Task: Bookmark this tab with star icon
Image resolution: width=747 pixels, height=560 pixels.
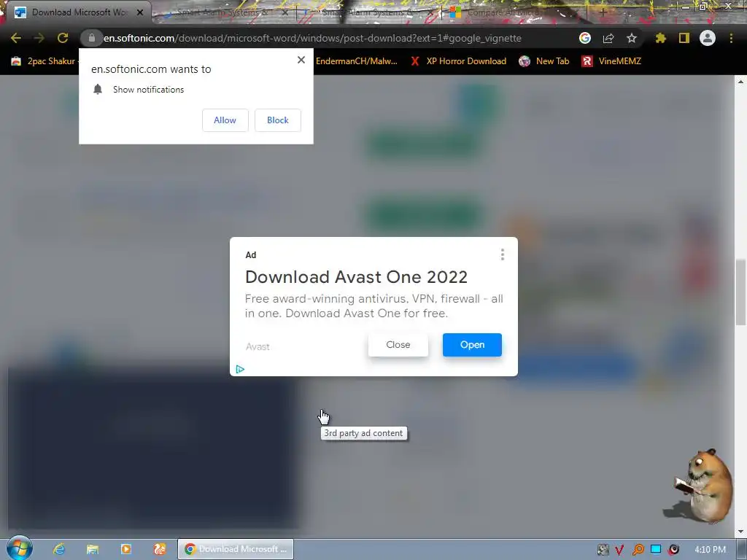Action: coord(632,38)
